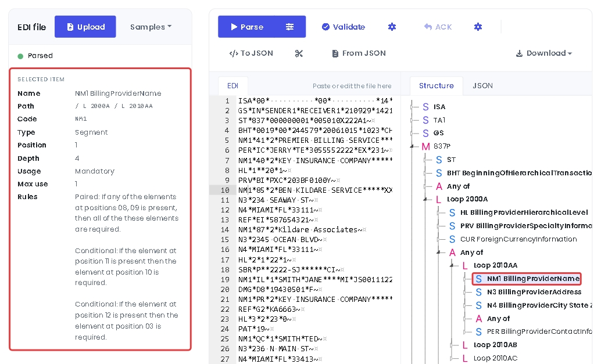The width and height of the screenshot is (601, 364).
Task: Open the Download dropdown
Action: [x=544, y=53]
